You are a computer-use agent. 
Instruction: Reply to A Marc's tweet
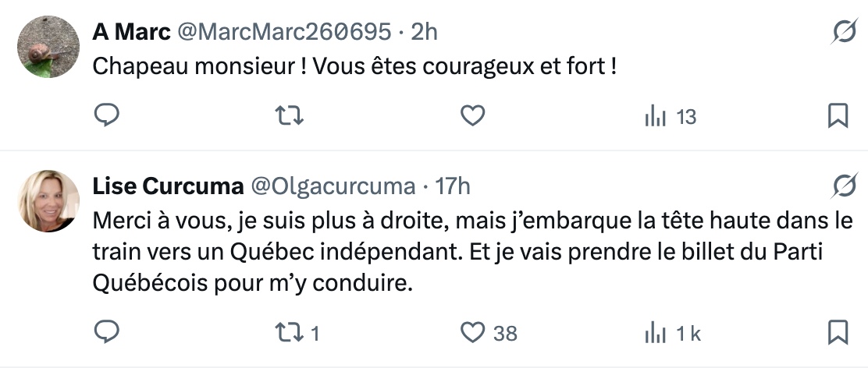(x=106, y=116)
